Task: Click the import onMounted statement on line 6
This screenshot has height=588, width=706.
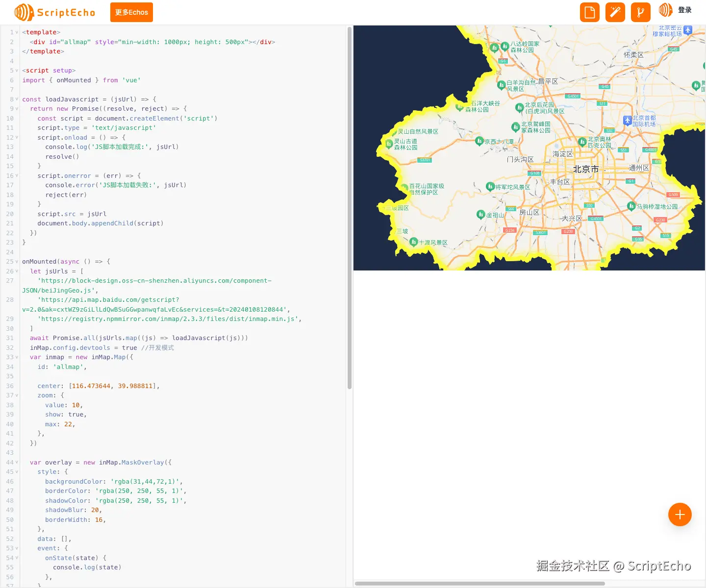Action: 81,80
